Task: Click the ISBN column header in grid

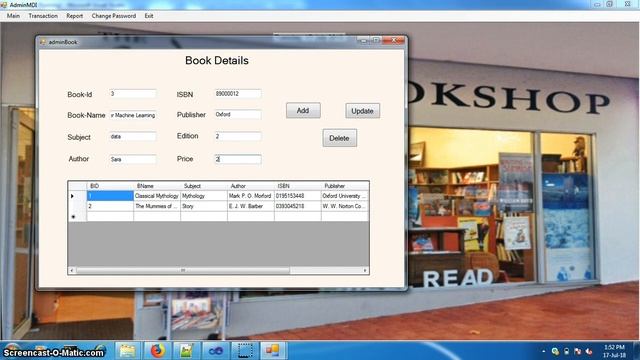Action: 298,186
